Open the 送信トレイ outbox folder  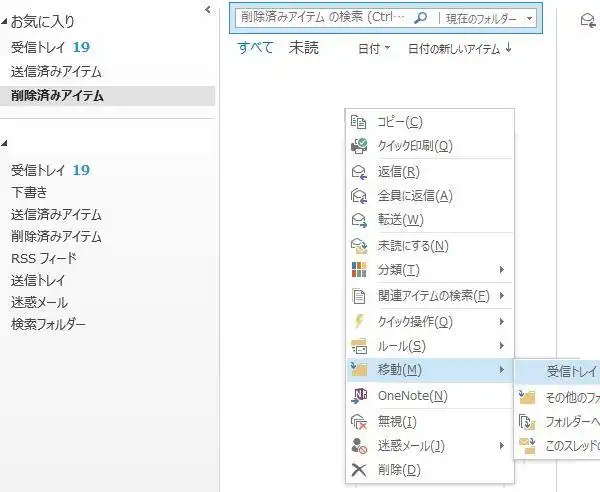[38, 280]
